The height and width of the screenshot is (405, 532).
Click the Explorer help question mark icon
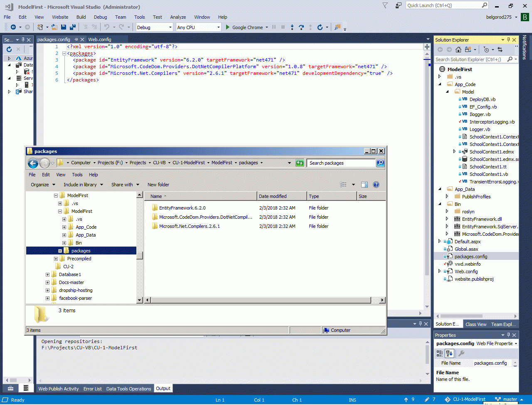pos(376,185)
